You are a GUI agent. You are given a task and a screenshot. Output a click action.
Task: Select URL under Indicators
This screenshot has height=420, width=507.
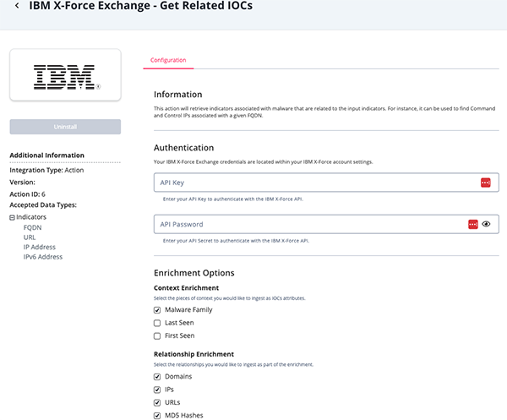pyautogui.click(x=30, y=237)
